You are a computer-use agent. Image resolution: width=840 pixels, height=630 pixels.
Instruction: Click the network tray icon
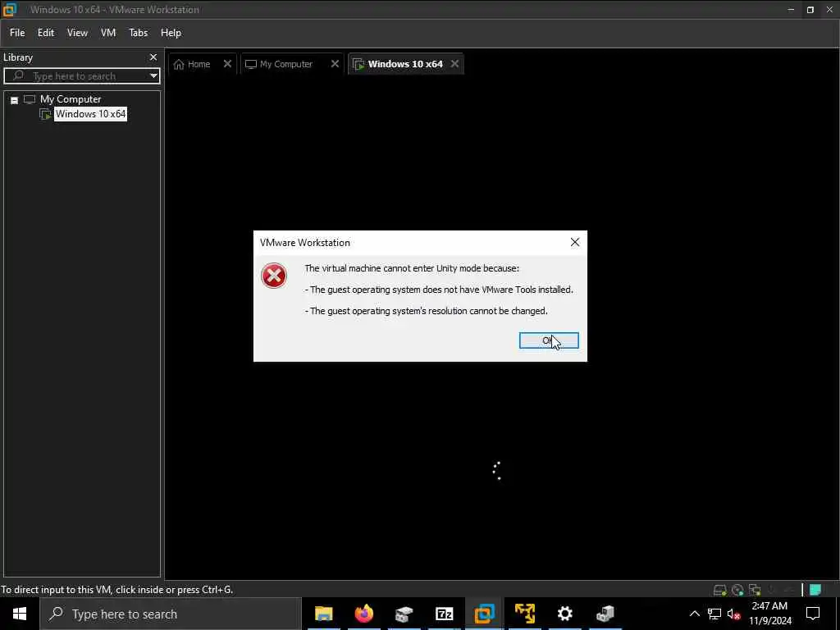[x=714, y=614]
